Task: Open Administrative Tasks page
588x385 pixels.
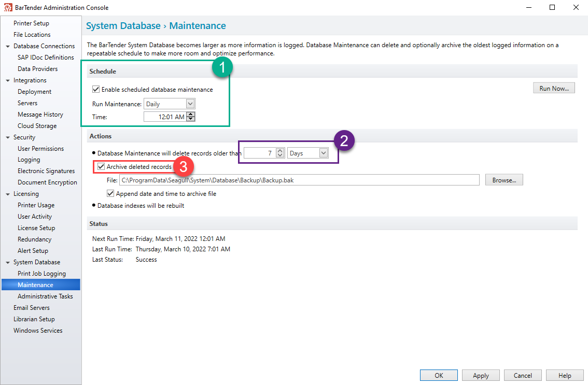Action: 45,296
